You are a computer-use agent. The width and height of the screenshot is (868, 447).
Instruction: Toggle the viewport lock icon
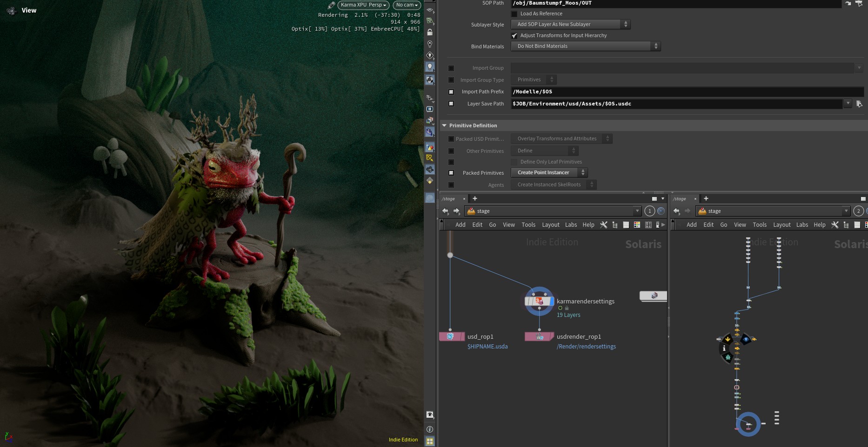click(x=430, y=32)
